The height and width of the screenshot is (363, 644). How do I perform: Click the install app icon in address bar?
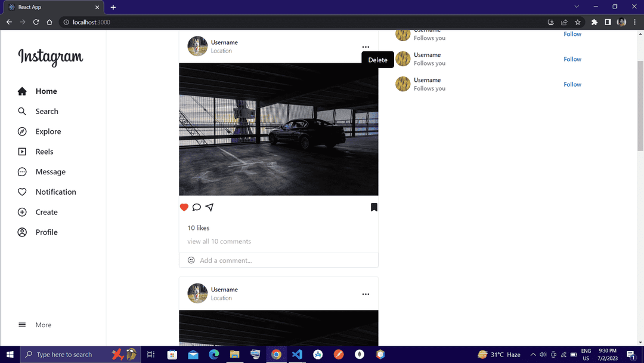coord(551,22)
